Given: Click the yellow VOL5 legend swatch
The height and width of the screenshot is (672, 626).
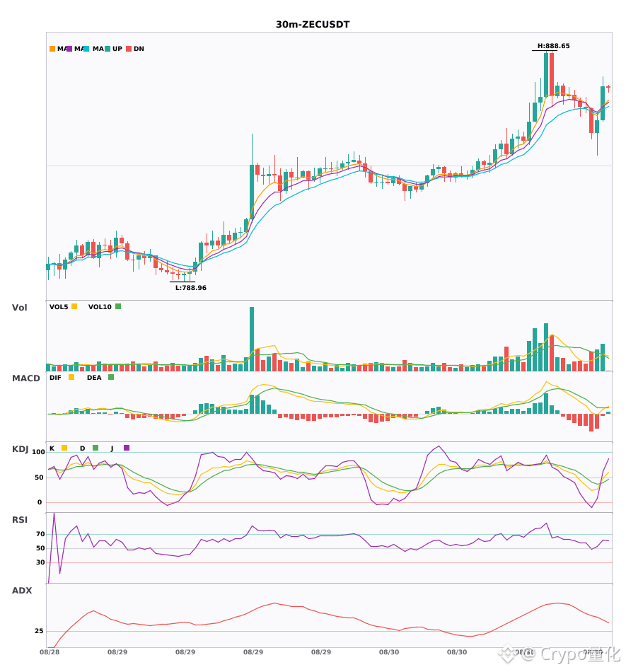Looking at the screenshot, I should coord(74,306).
